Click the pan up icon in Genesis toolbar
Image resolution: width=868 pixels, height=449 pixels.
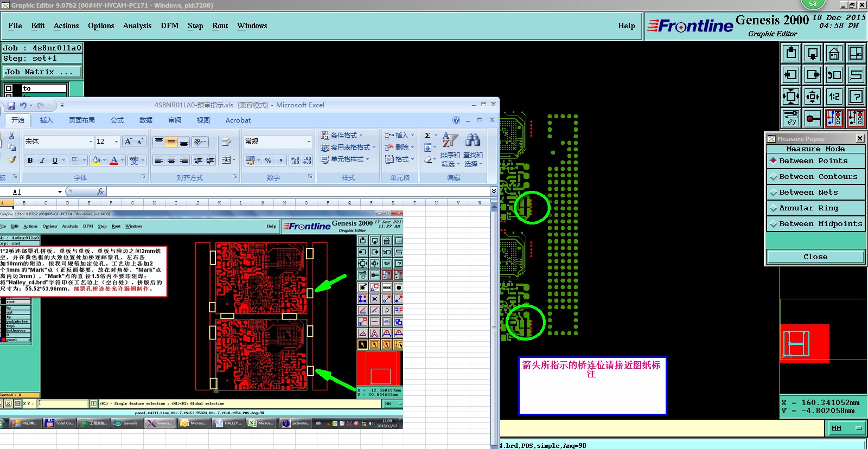point(791,53)
